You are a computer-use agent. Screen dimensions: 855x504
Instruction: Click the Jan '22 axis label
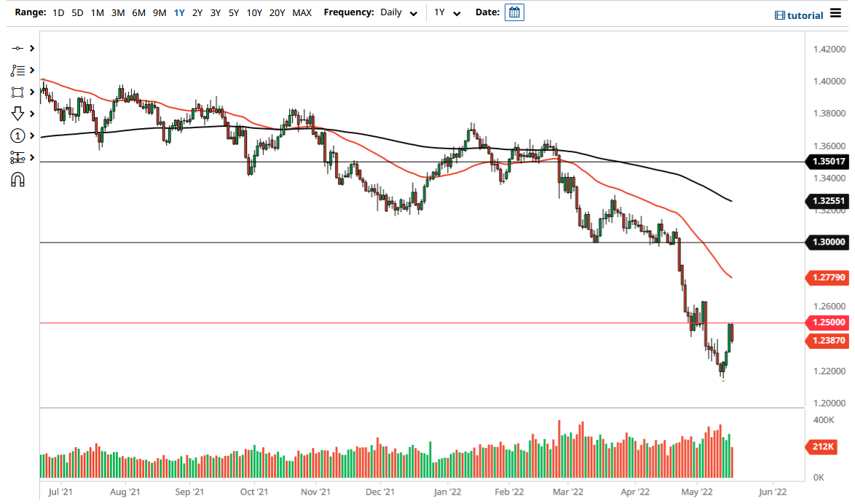pos(448,492)
